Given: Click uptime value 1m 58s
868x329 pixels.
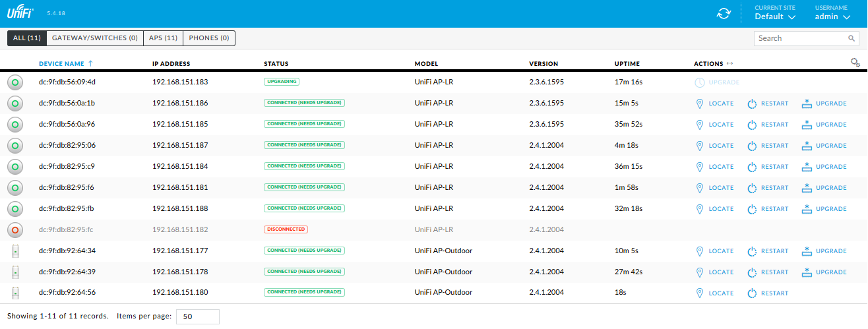Looking at the screenshot, I should (627, 188).
